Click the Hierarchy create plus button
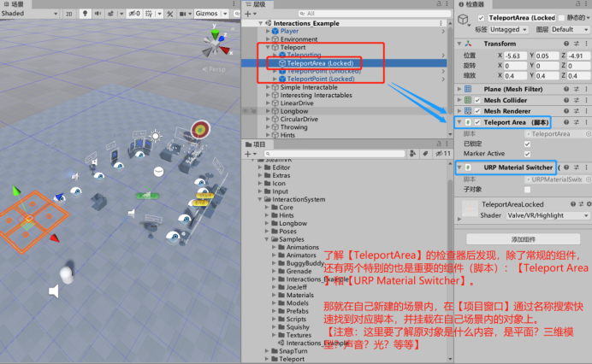This screenshot has height=364, width=592. coord(248,14)
